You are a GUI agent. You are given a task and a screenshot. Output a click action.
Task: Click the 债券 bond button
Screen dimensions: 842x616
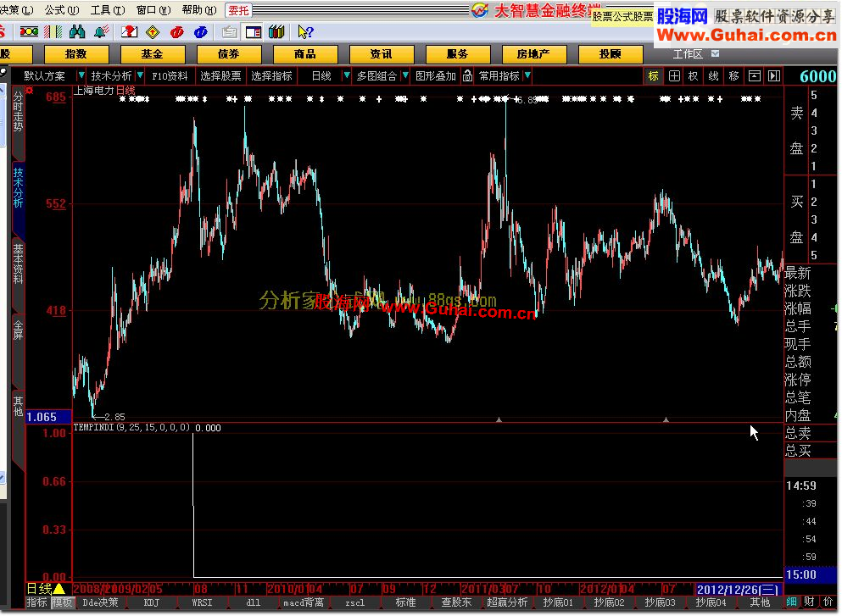pyautogui.click(x=229, y=54)
